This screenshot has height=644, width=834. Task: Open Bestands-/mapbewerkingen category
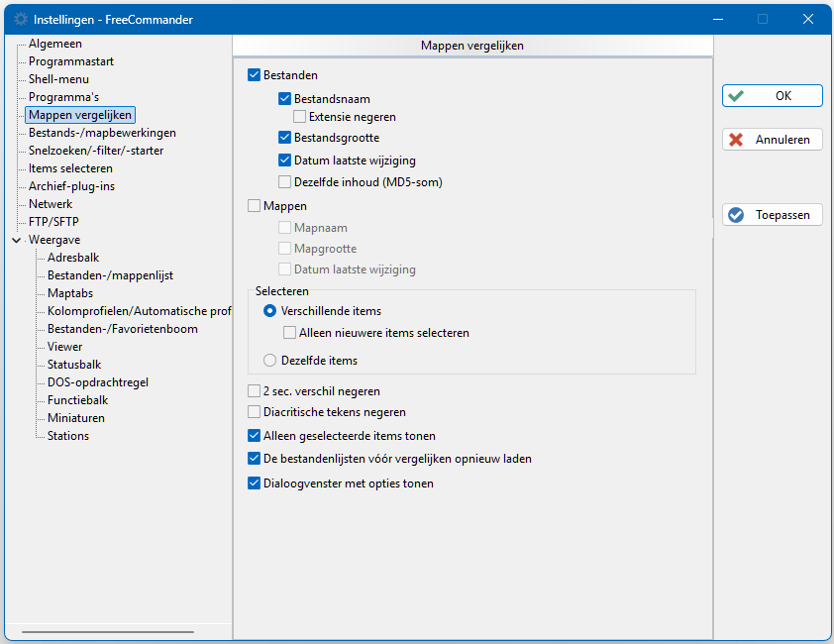(x=102, y=133)
